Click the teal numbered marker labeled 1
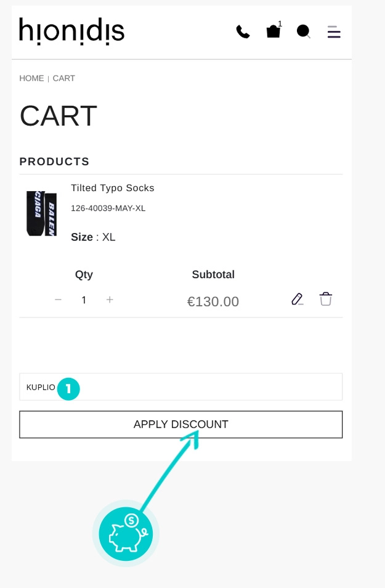This screenshot has width=385, height=588. [x=68, y=390]
